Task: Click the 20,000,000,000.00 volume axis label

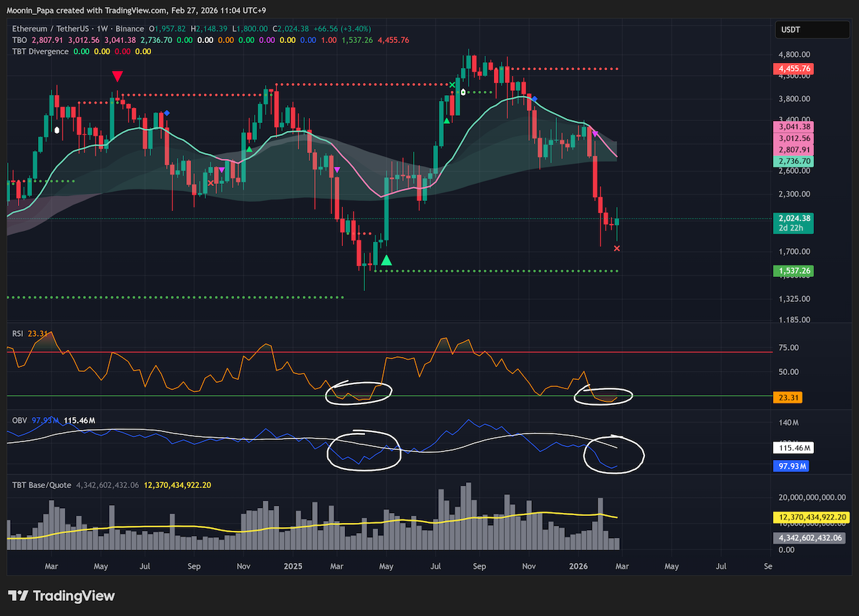Action: pos(813,497)
